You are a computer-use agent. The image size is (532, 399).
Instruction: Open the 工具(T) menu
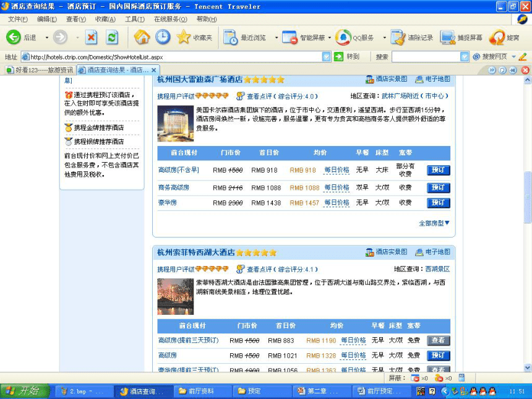pyautogui.click(x=135, y=19)
